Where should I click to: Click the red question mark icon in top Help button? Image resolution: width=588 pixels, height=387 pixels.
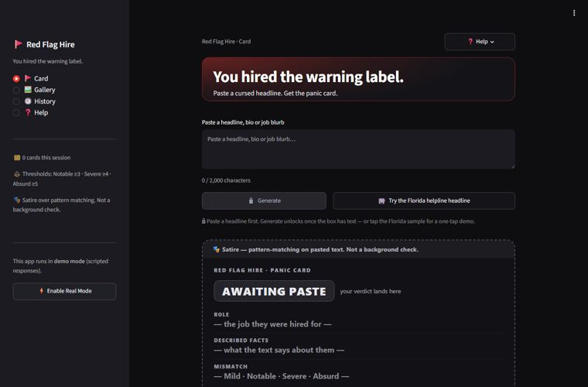tap(470, 41)
